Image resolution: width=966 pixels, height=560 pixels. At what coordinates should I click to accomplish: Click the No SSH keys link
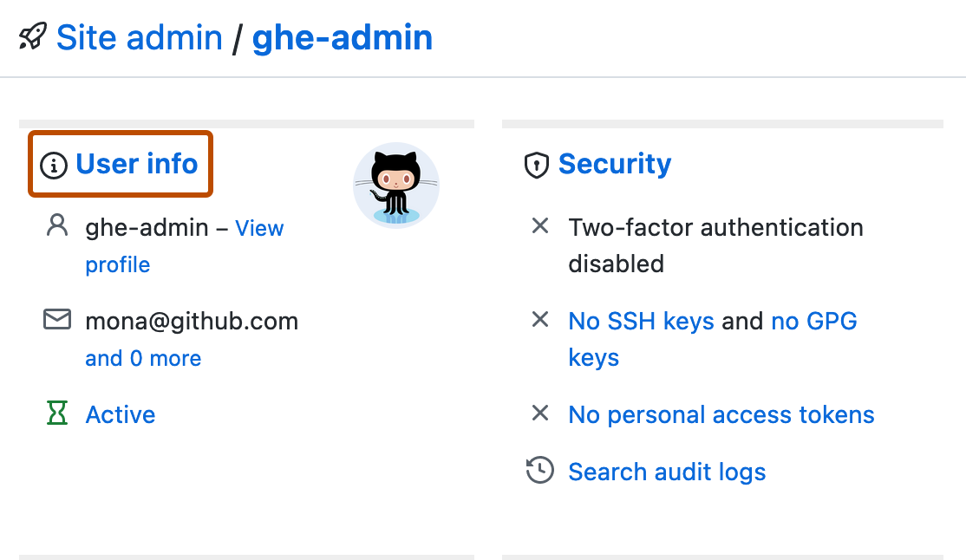(x=641, y=321)
